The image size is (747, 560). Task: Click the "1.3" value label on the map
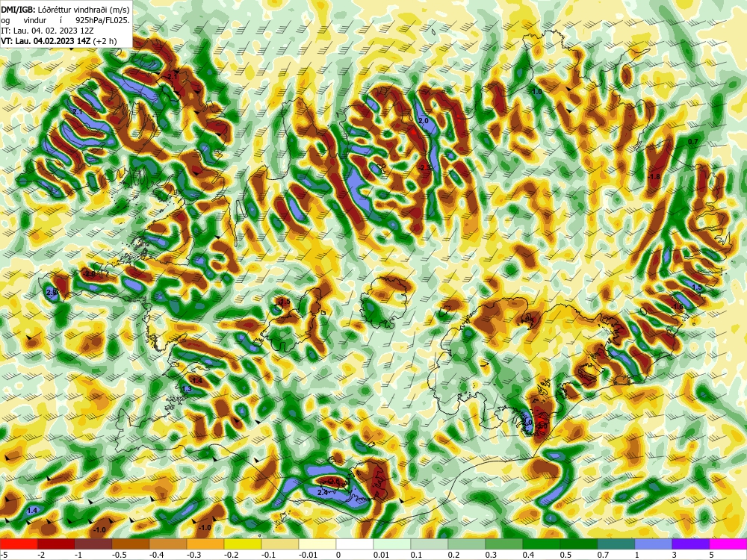tap(187, 389)
